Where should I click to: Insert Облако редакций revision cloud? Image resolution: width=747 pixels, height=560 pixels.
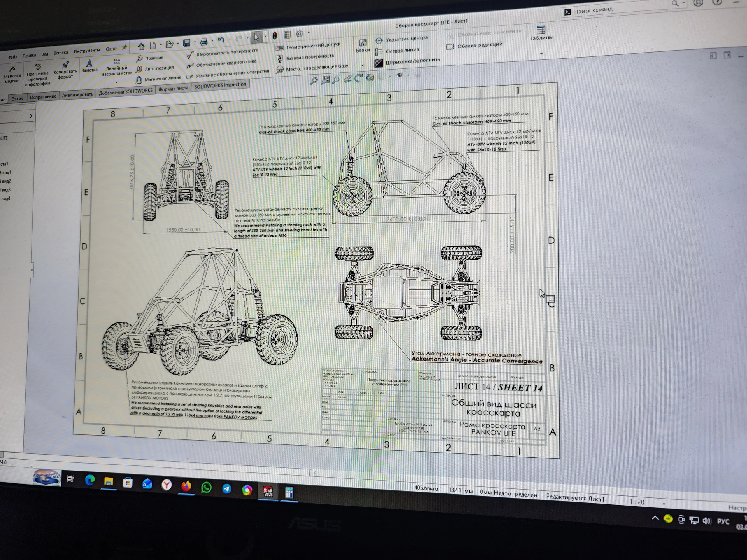coord(474,45)
